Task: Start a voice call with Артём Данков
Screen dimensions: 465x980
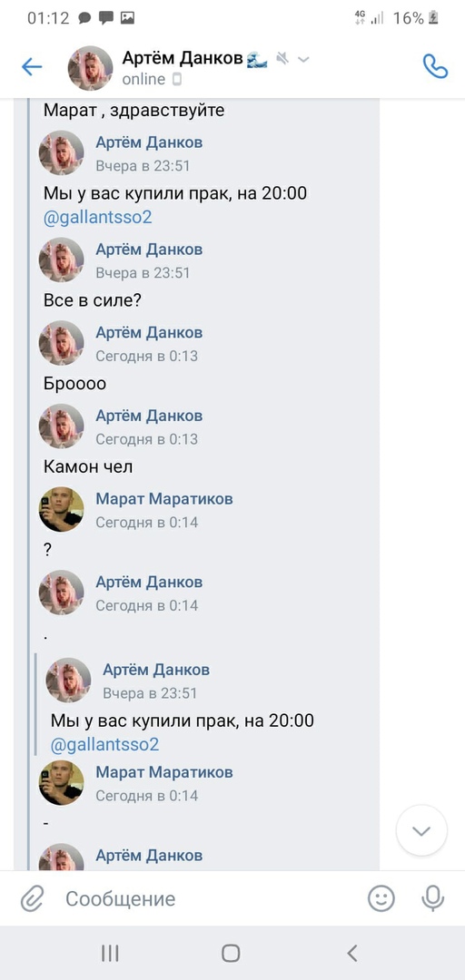Action: [435, 66]
